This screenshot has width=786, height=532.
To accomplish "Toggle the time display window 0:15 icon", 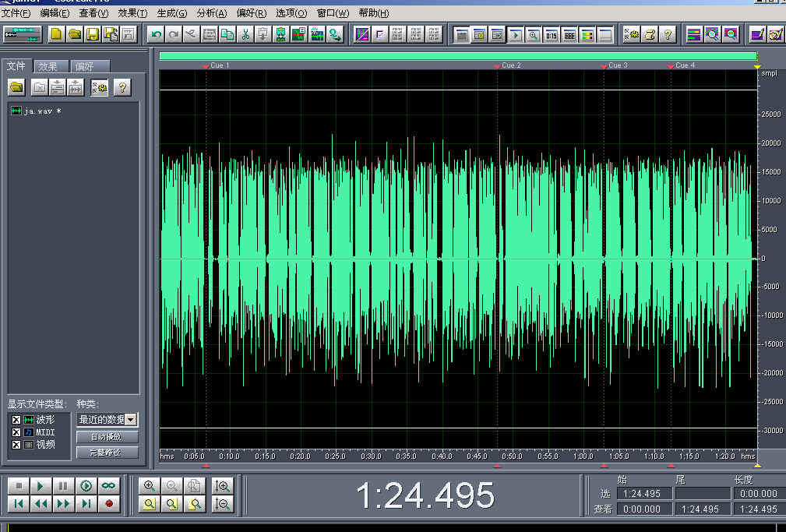I will tap(552, 34).
